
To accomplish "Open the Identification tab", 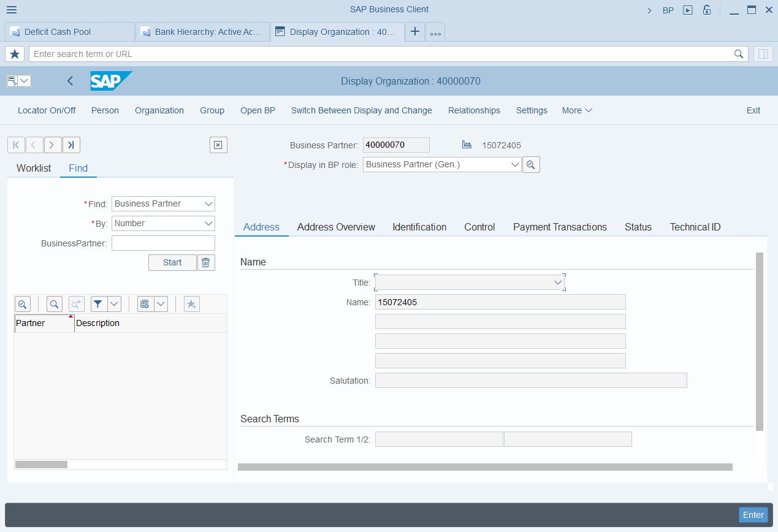I will [419, 227].
